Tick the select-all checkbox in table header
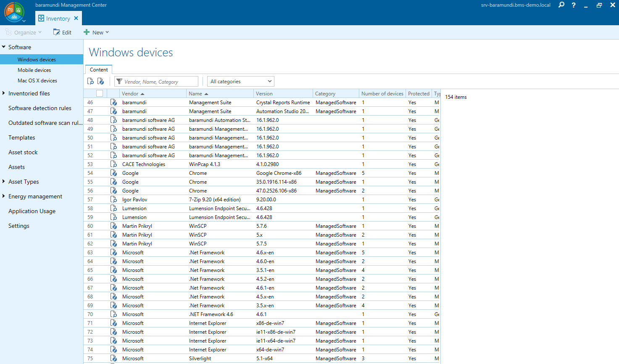619x364 pixels. tap(100, 94)
